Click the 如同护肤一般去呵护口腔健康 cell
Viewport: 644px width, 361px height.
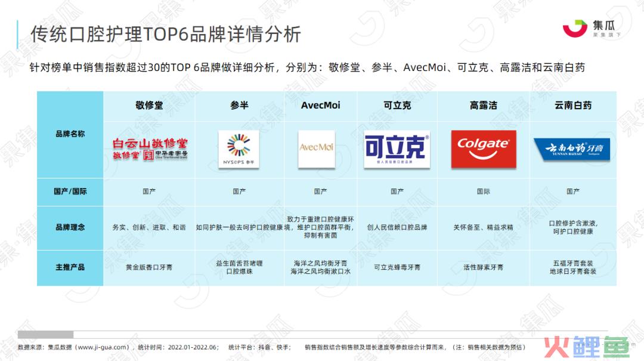(x=240, y=227)
